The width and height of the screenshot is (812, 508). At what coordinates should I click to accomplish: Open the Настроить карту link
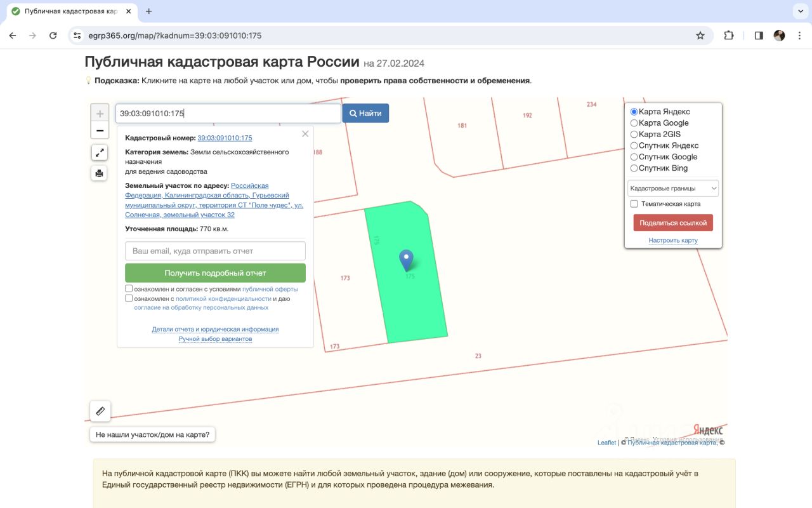click(673, 241)
